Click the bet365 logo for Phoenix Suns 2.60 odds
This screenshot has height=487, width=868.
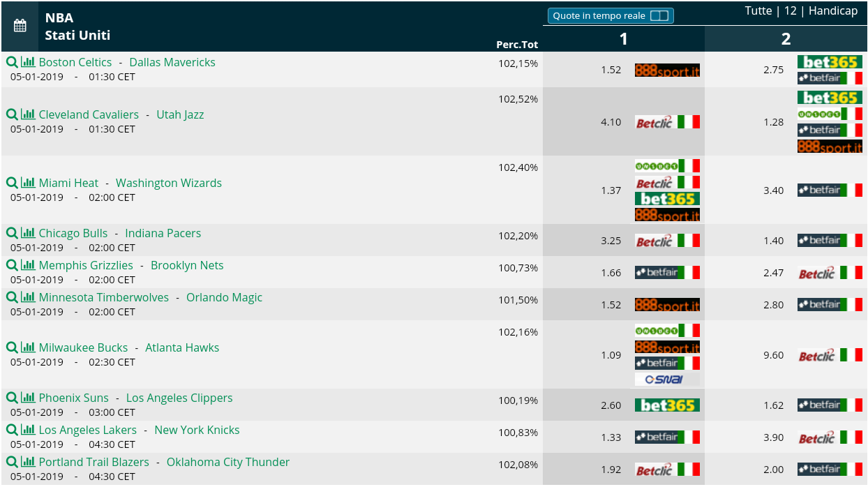(x=667, y=405)
